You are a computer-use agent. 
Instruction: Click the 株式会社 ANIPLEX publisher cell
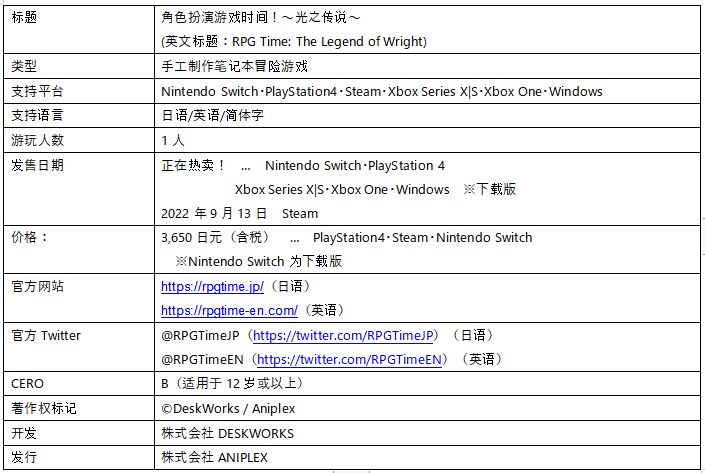tap(427, 457)
